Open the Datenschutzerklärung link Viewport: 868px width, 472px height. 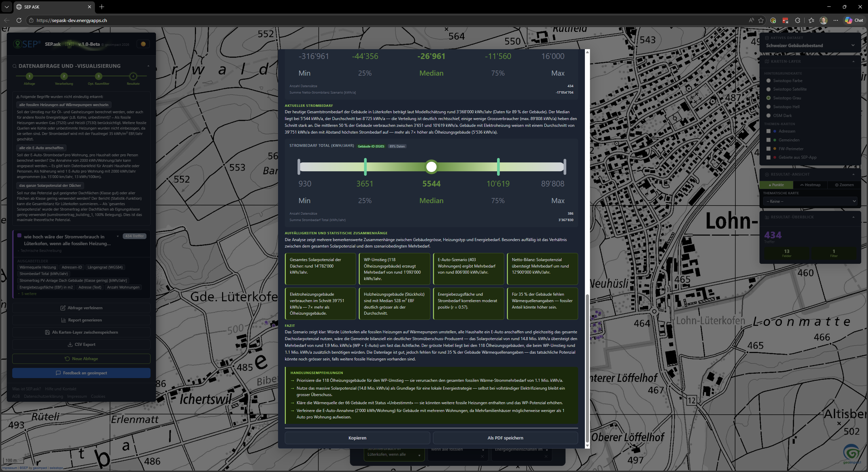[43, 396]
